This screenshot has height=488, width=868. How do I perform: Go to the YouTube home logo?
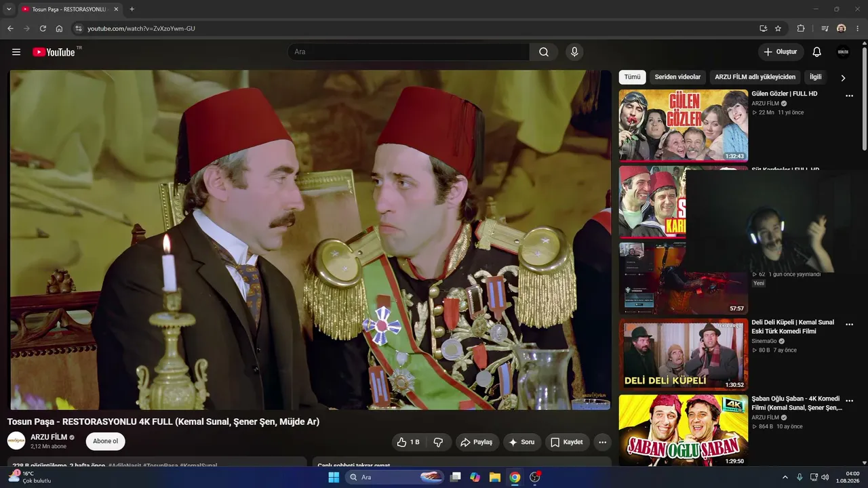point(54,52)
